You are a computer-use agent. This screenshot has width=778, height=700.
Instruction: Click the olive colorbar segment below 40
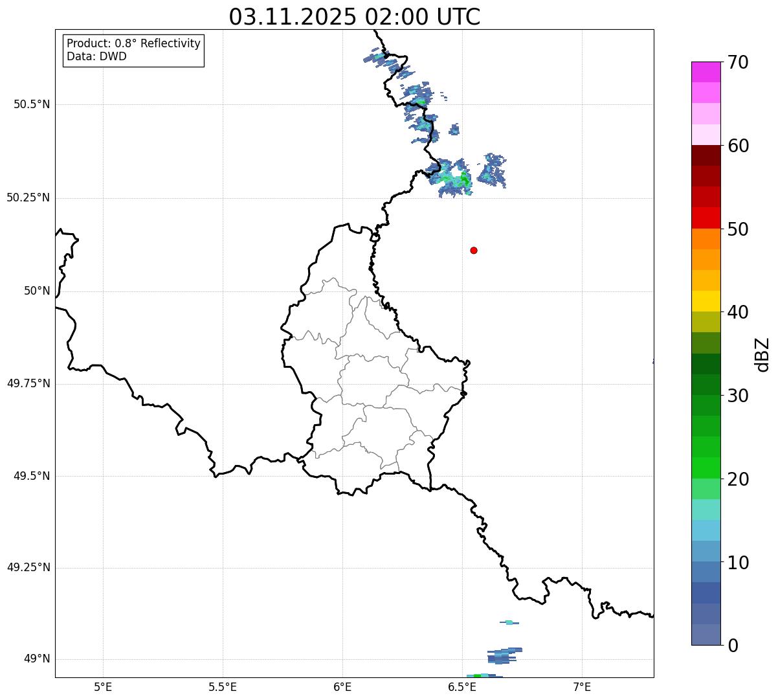[706, 322]
